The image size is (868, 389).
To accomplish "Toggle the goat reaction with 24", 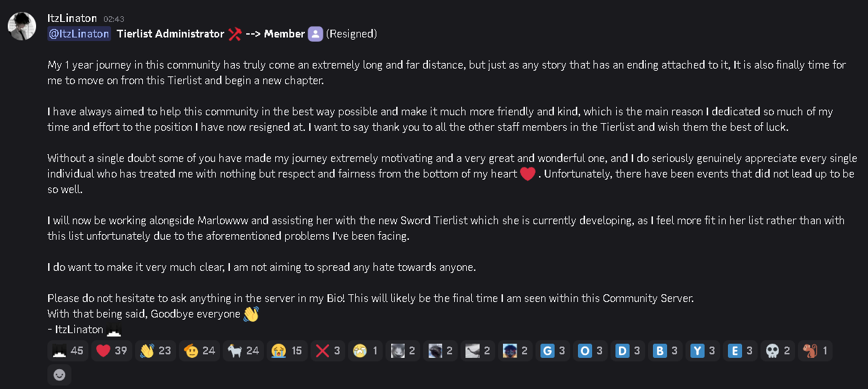I will click(242, 351).
